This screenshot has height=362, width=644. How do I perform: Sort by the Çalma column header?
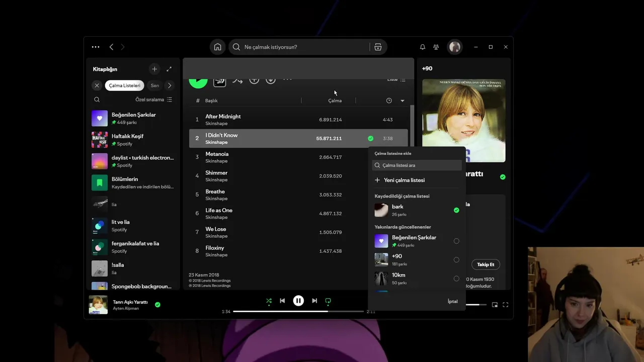click(x=335, y=101)
